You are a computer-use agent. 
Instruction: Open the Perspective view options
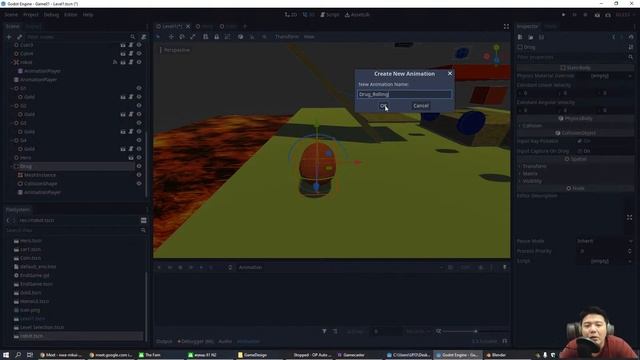[x=177, y=50]
